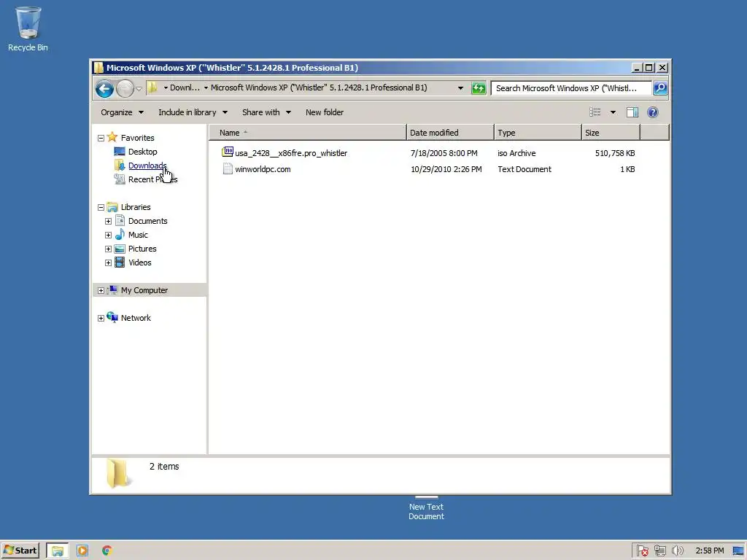
Task: Sort by Name column header
Action: point(308,133)
